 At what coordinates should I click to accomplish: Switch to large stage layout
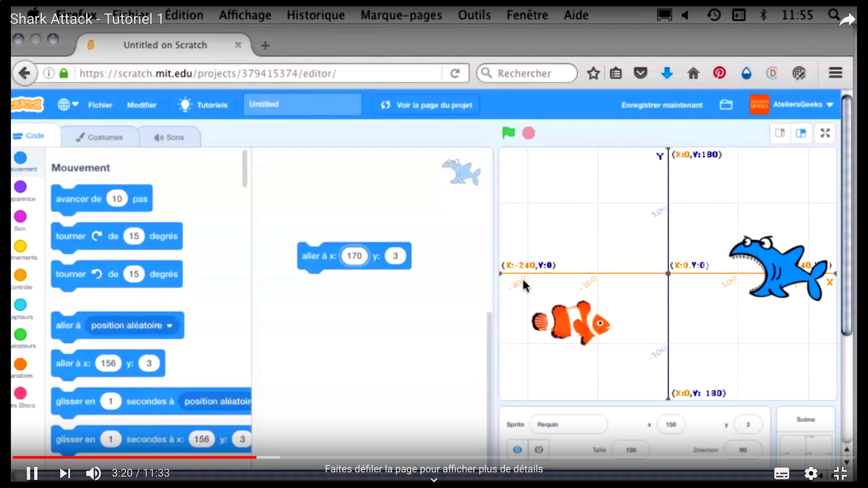[x=801, y=133]
